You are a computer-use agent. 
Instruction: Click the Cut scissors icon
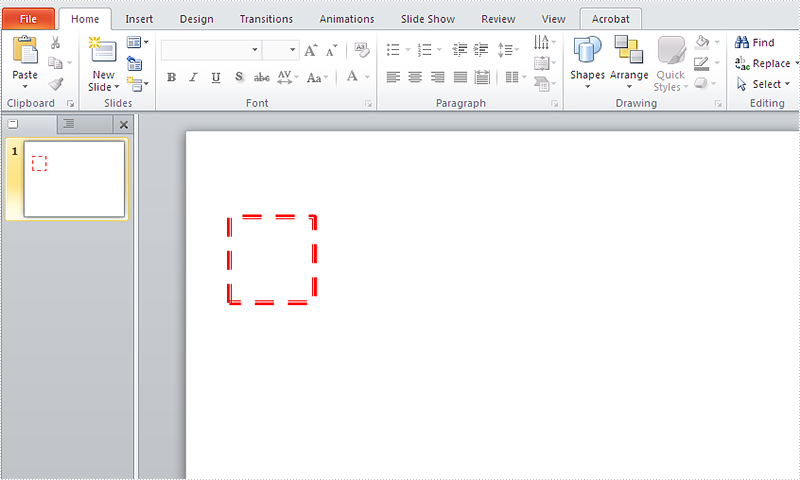55,42
